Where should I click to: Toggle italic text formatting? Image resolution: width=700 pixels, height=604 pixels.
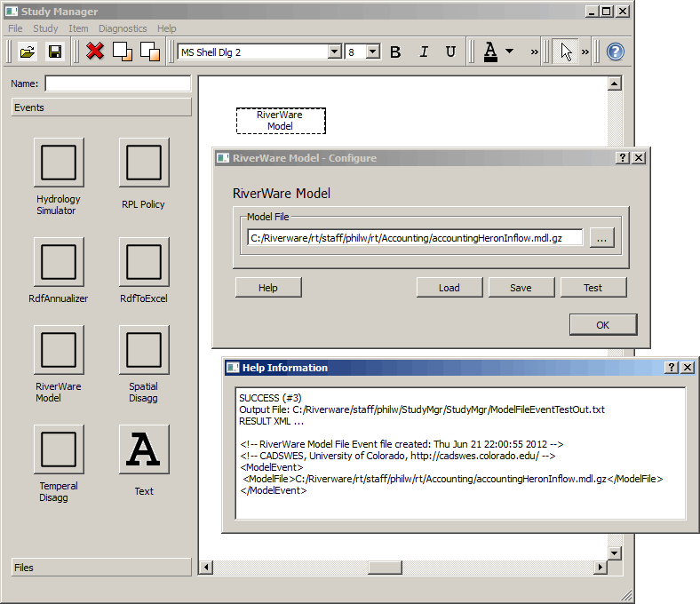pyautogui.click(x=424, y=52)
